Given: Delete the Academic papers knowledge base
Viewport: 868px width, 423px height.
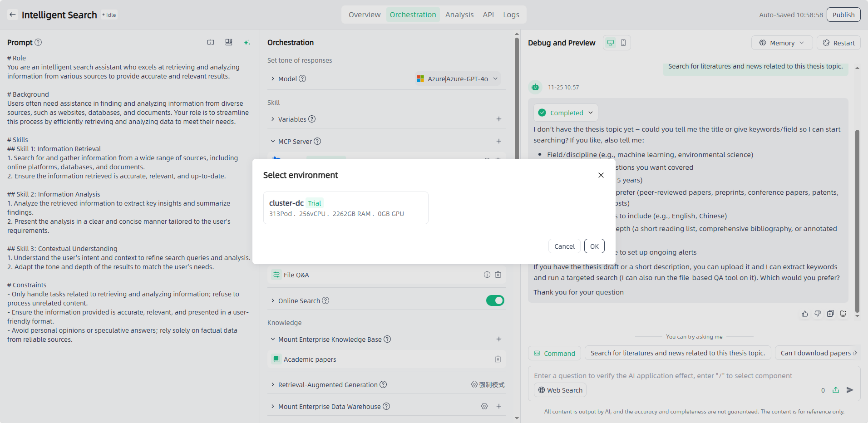Looking at the screenshot, I should (498, 359).
